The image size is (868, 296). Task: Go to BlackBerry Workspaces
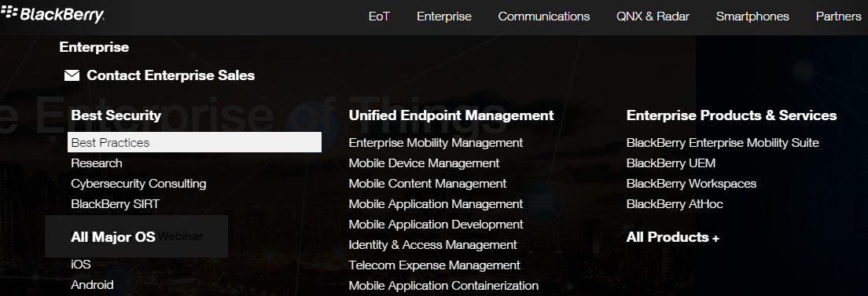coord(691,184)
